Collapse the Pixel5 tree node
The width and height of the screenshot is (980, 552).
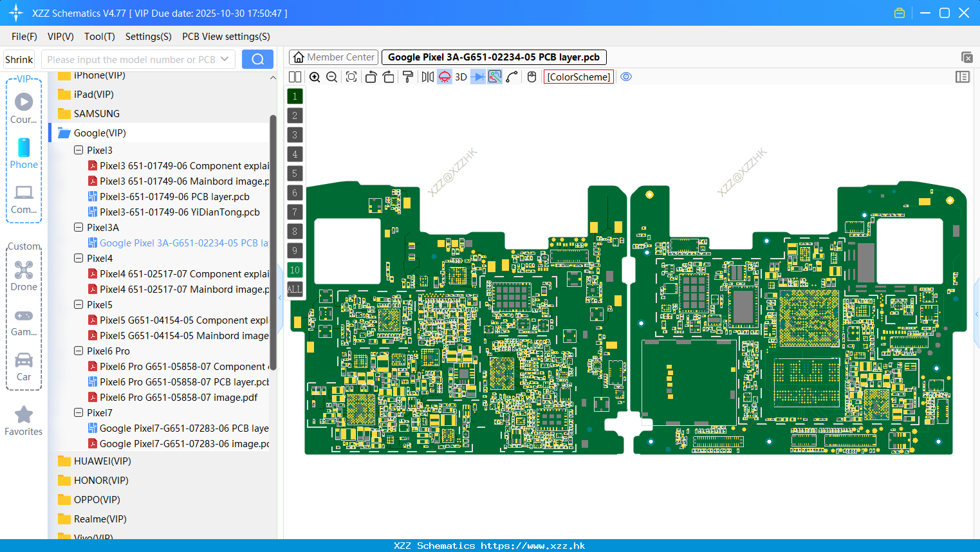(79, 304)
